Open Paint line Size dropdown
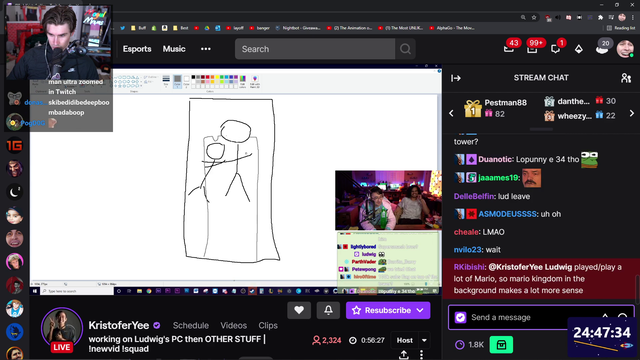 (x=166, y=81)
